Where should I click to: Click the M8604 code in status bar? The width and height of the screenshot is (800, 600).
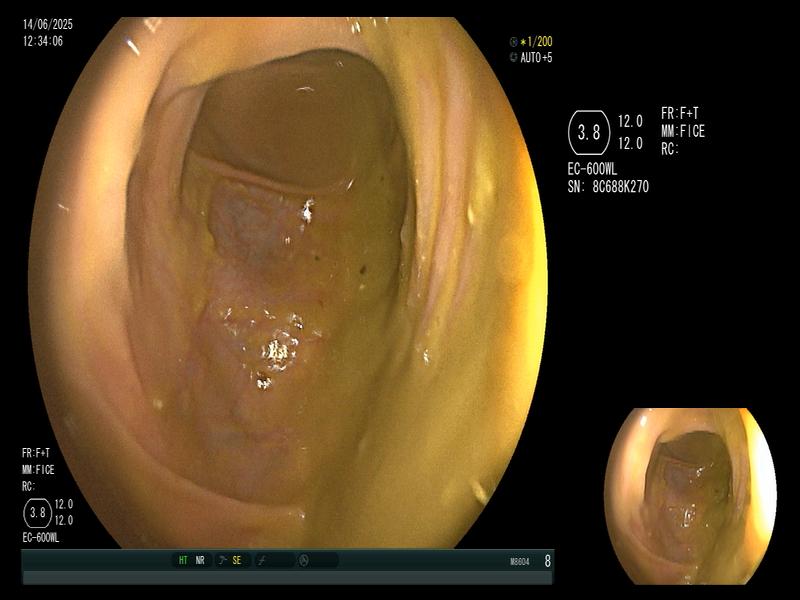coord(520,562)
